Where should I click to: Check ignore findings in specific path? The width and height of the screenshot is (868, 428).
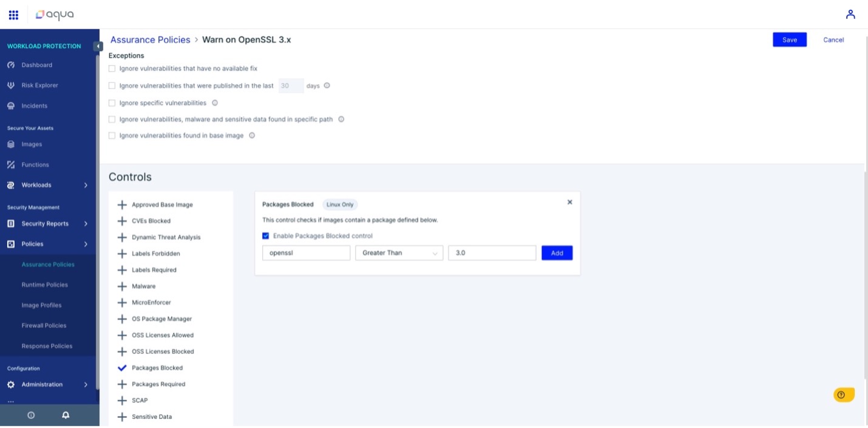pos(112,119)
